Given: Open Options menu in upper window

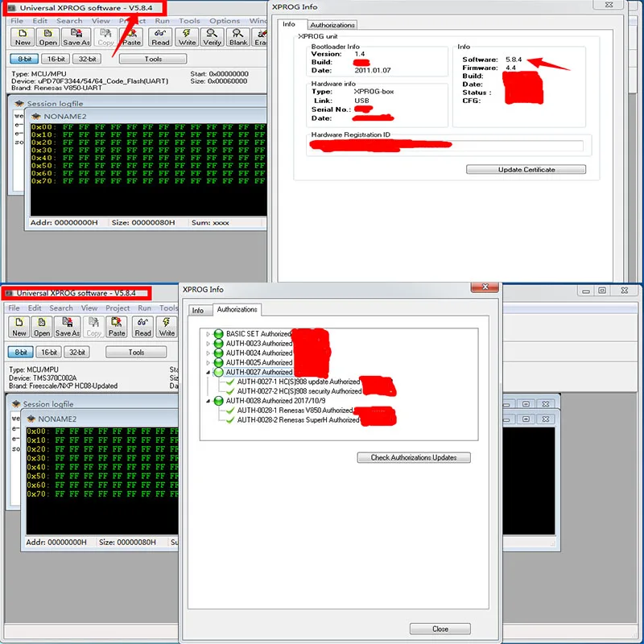Looking at the screenshot, I should (x=225, y=21).
